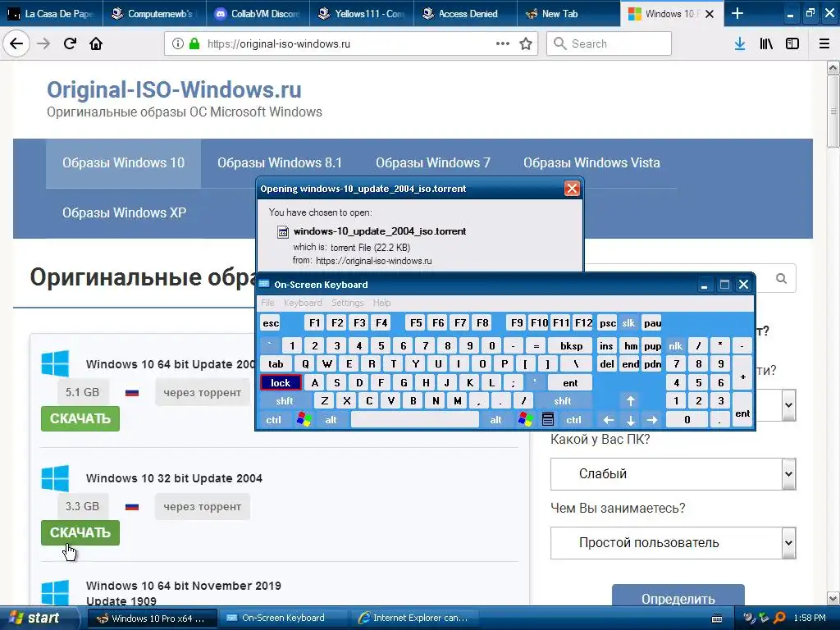Screen dimensions: 840x630
Task: Click СКАЧАТЬ for Windows 10 64 bit
Action: pos(80,418)
